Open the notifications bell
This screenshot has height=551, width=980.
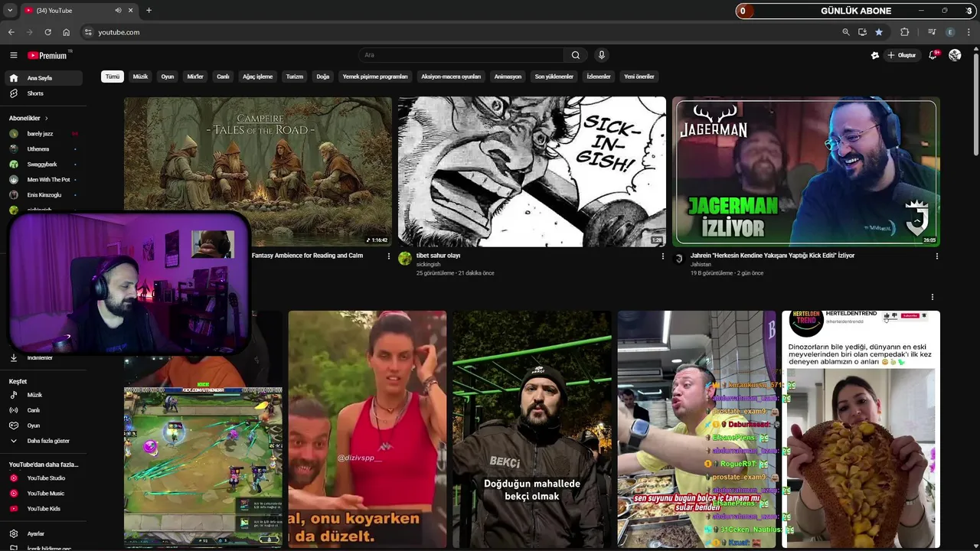[933, 55]
